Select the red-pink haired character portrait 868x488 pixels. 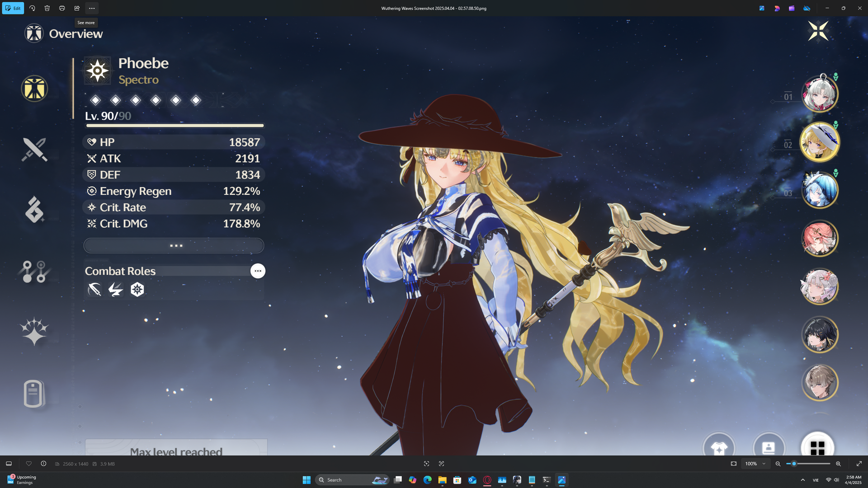coord(820,238)
